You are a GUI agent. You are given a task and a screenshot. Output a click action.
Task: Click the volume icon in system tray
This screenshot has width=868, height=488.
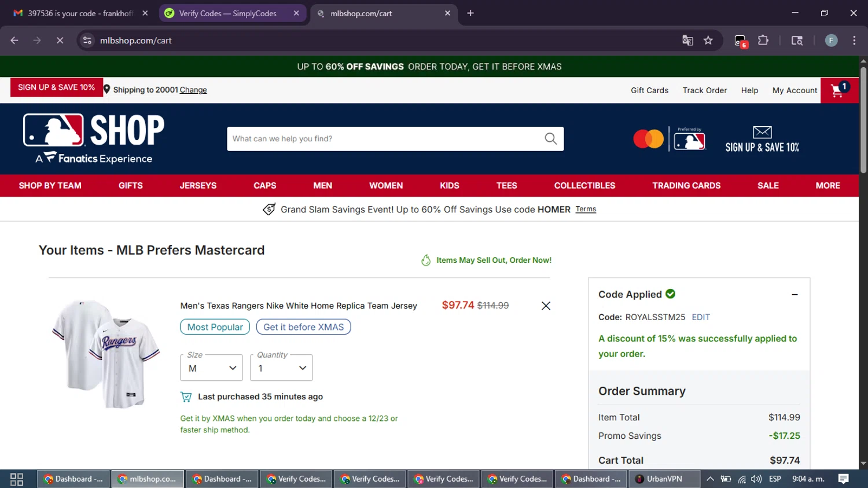coord(756,479)
